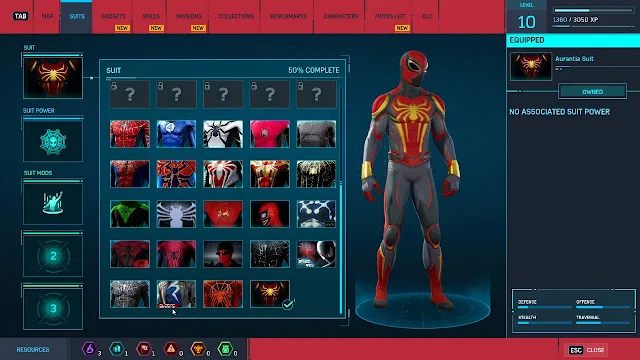This screenshot has height=360, width=640.
Task: View the MOVES LIST tab
Action: (390, 16)
